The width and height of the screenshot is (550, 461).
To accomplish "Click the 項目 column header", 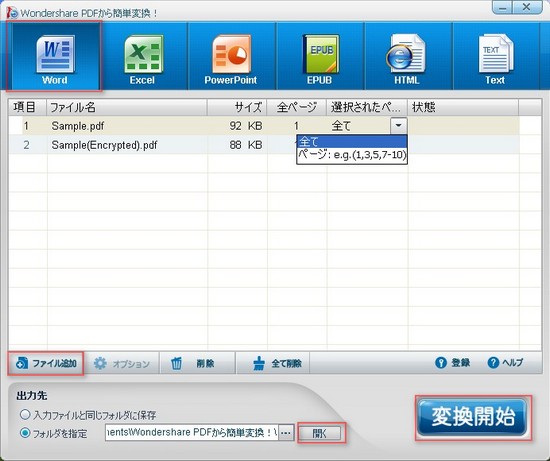I will pyautogui.click(x=28, y=107).
